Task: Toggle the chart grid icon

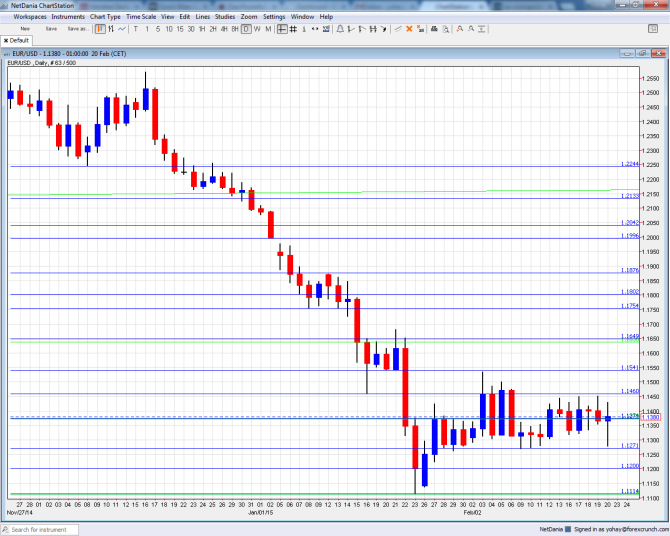Action: click(293, 29)
